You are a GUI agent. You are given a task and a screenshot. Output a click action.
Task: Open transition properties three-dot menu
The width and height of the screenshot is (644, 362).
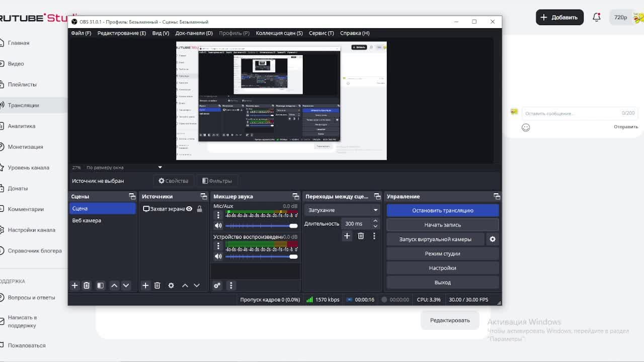pos(374,236)
